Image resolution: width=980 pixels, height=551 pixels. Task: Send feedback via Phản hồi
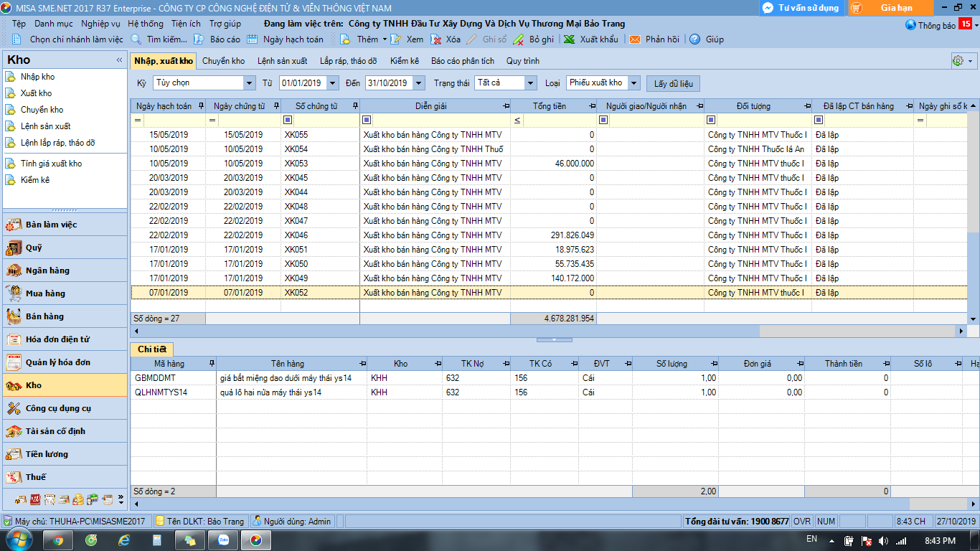tap(654, 39)
